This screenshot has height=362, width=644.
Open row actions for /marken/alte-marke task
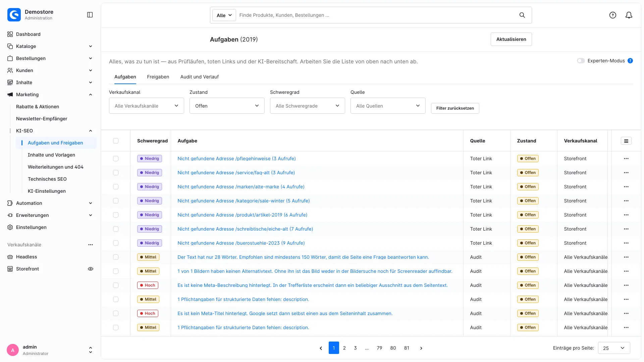[626, 187]
